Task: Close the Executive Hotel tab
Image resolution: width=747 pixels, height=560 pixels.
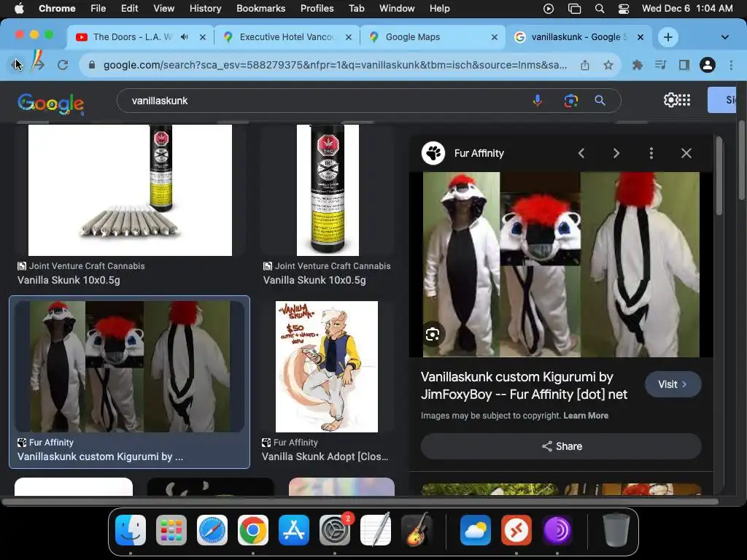Action: 349,37
